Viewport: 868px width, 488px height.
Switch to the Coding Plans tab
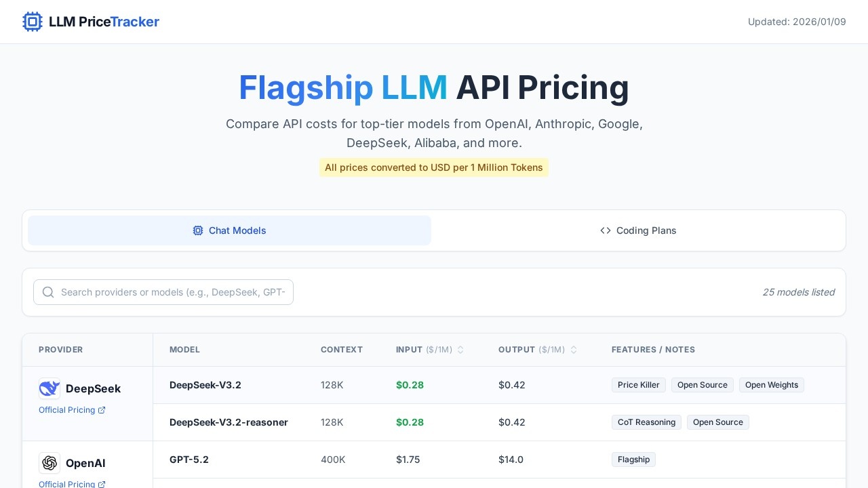(638, 230)
